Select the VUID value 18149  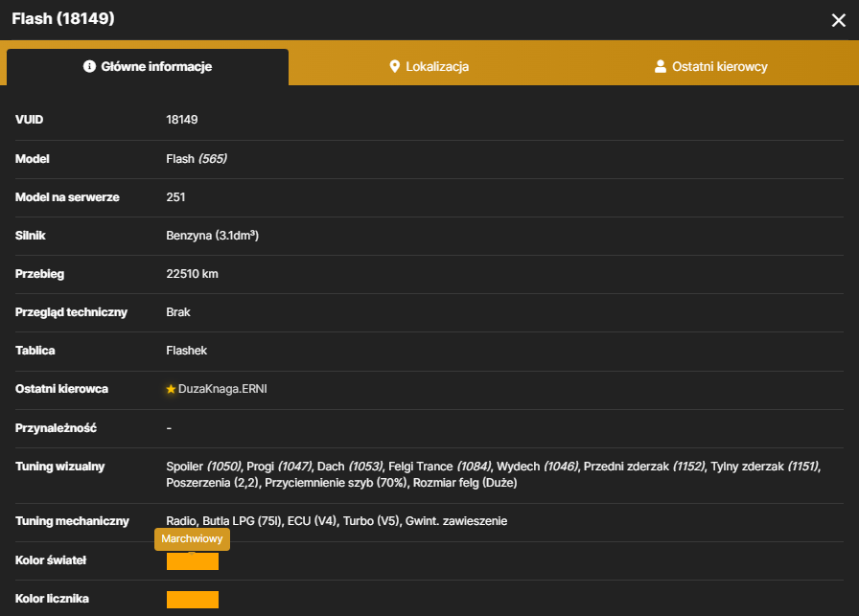pyautogui.click(x=182, y=120)
